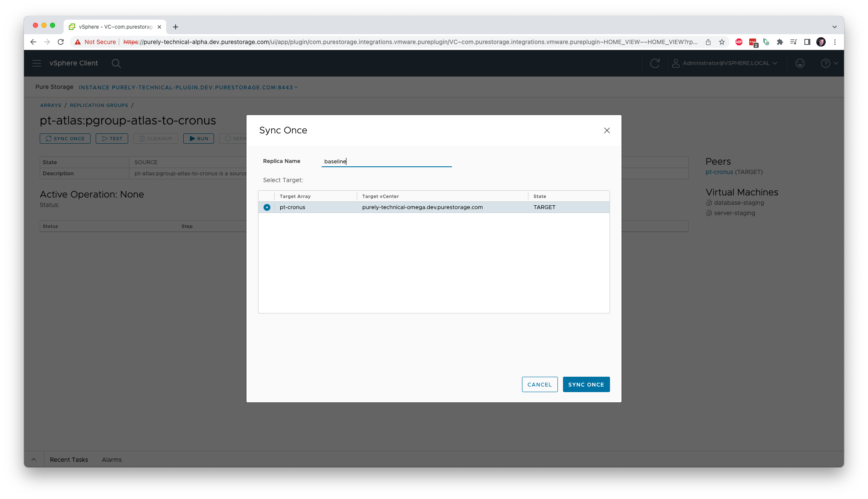868x499 pixels.
Task: Click the Target Array column header
Action: (295, 196)
